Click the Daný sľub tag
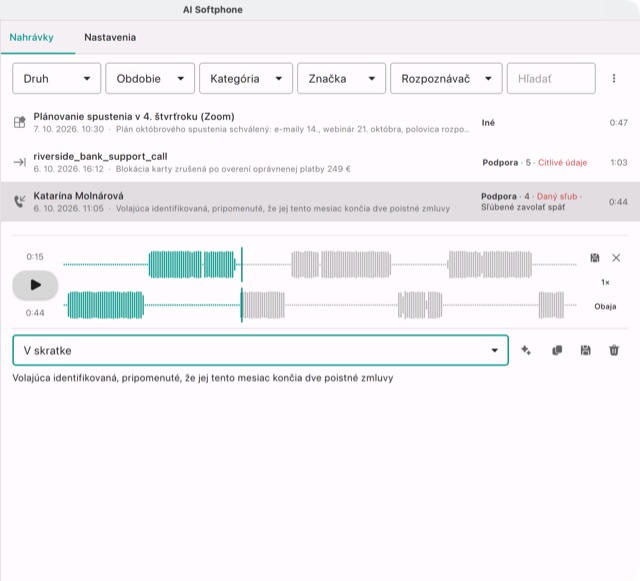This screenshot has height=581, width=640. (557, 197)
